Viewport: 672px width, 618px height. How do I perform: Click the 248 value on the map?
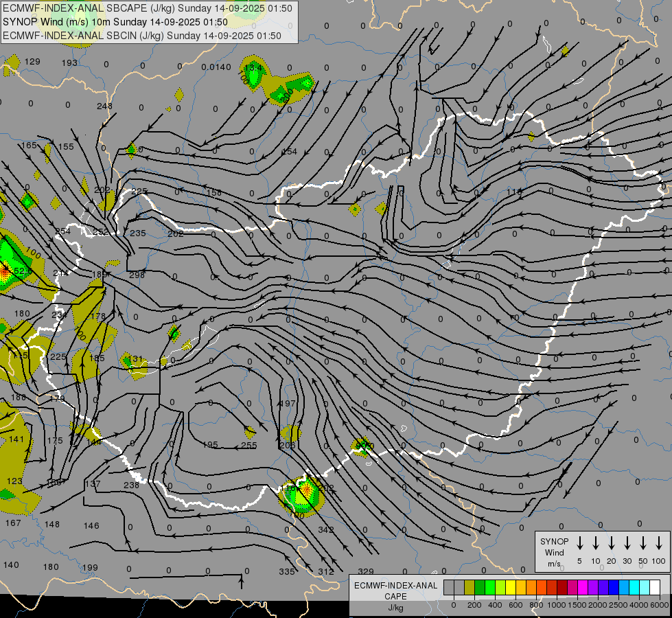point(104,106)
